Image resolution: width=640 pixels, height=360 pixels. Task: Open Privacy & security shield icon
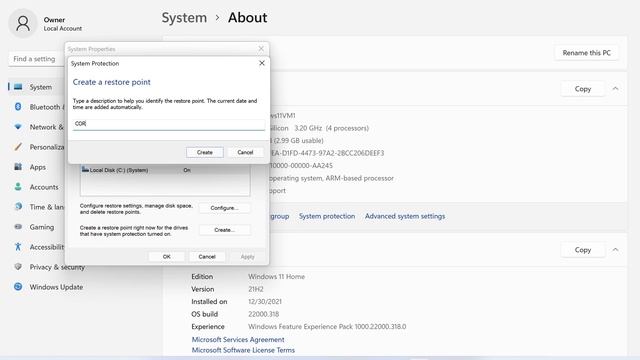tap(18, 267)
